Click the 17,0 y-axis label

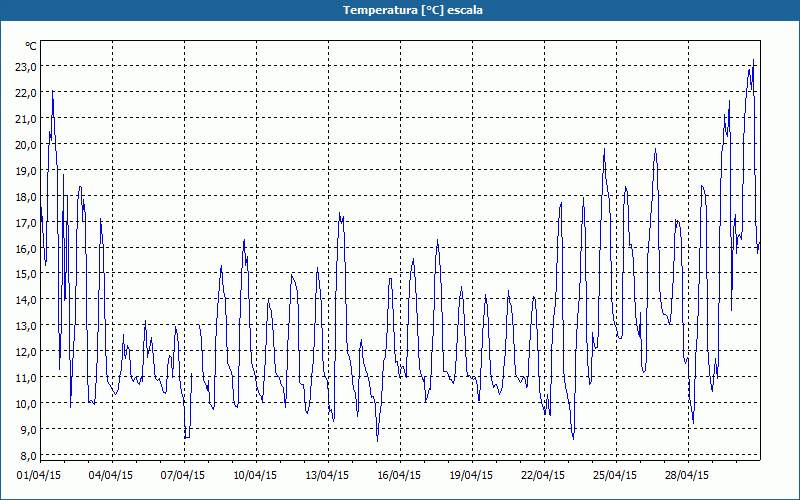(x=27, y=223)
